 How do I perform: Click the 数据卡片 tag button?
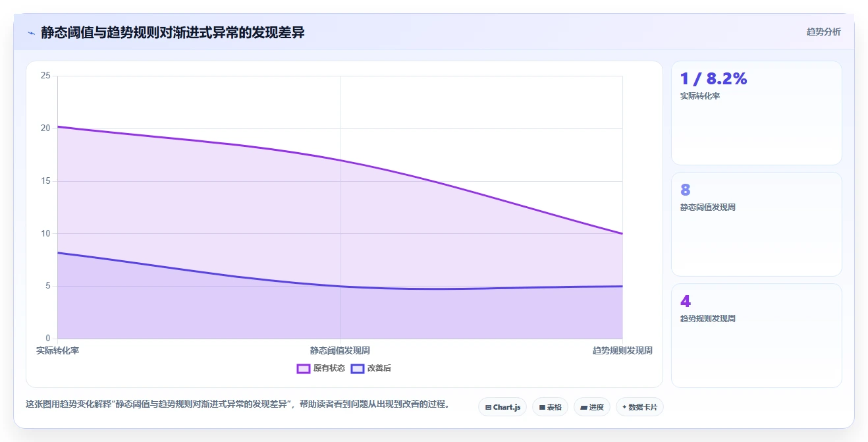point(639,407)
